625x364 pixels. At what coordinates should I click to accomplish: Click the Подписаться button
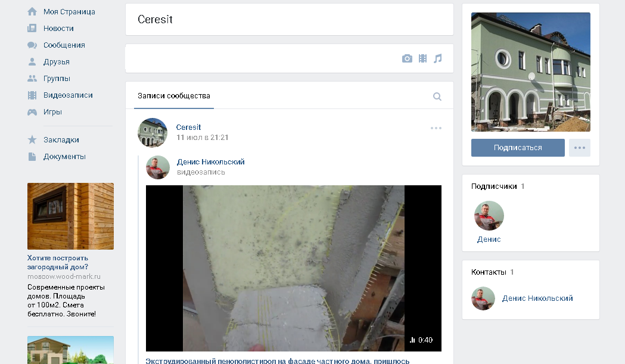pyautogui.click(x=518, y=148)
